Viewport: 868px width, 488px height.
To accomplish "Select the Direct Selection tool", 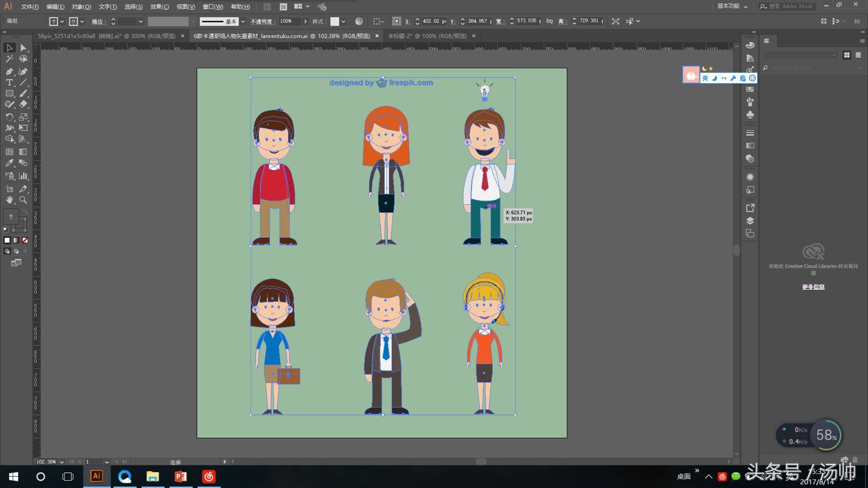I will click(24, 48).
